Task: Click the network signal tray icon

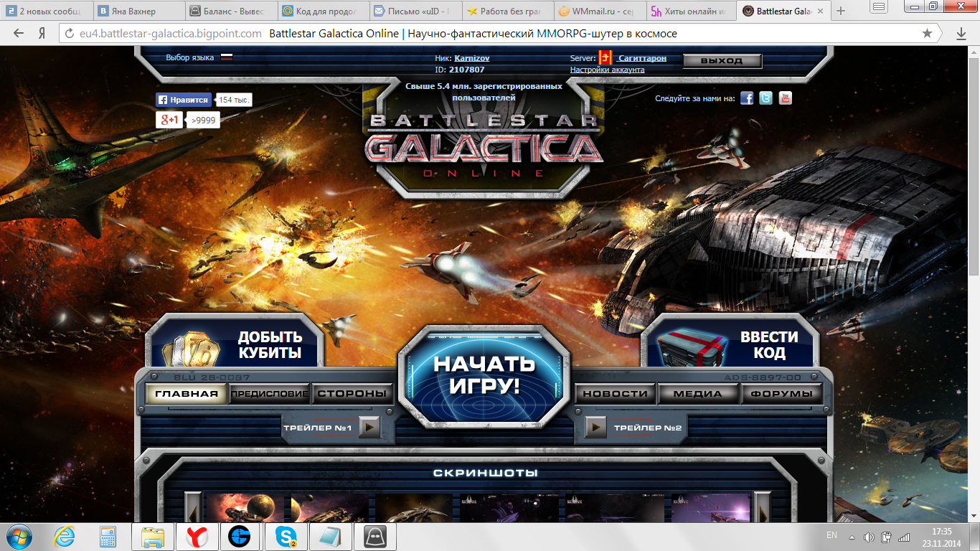Action: click(x=904, y=537)
